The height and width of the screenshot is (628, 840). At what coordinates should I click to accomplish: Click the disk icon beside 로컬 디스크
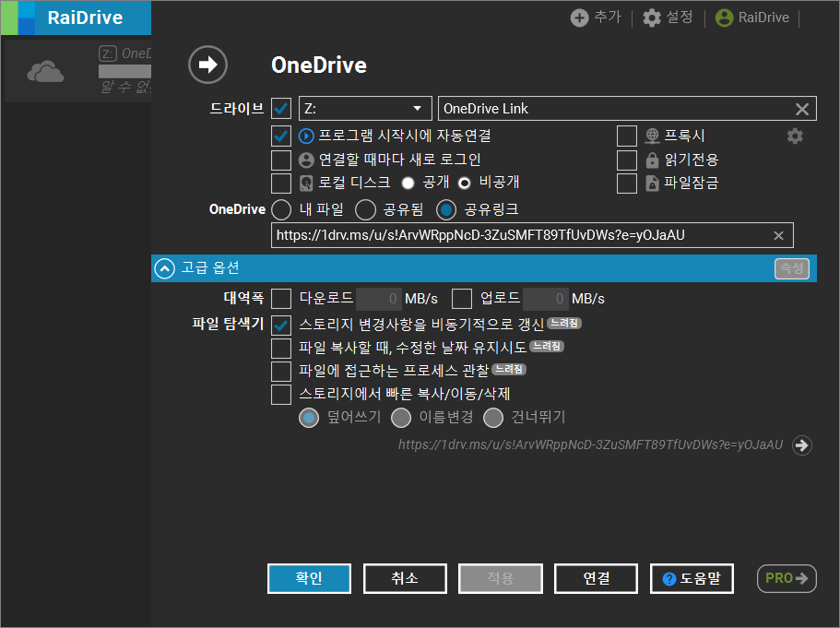point(306,184)
